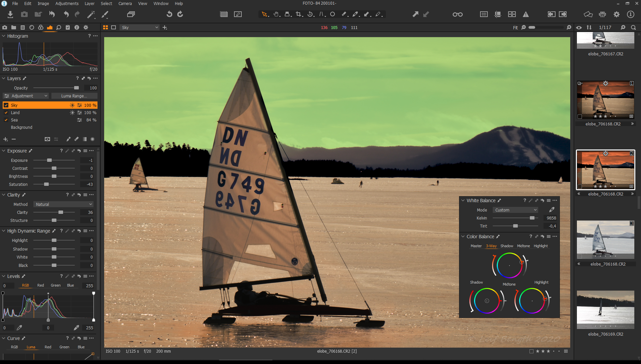Open the Library folder tool tab
Screen dimensions: 641x364
(14, 27)
